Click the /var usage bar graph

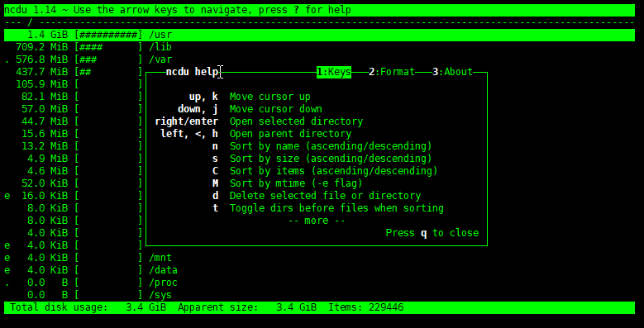point(108,59)
